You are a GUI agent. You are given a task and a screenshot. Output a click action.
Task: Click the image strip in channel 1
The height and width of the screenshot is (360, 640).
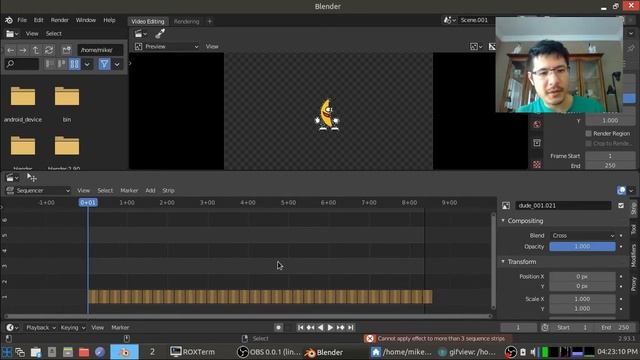coord(260,297)
